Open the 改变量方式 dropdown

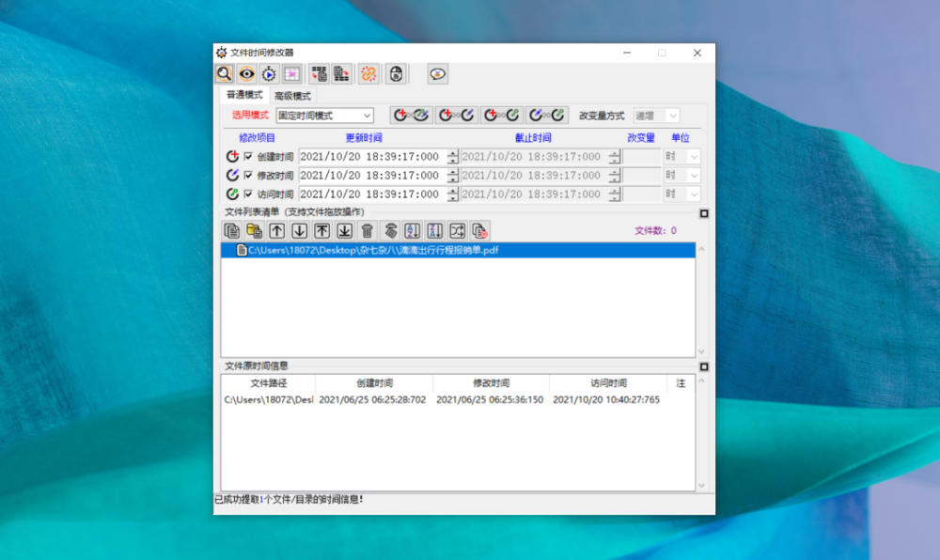(656, 116)
